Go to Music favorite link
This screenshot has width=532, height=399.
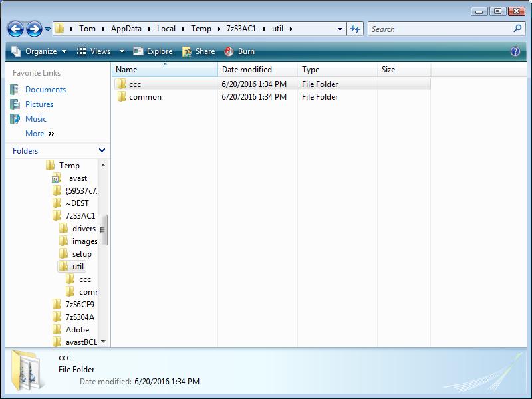(36, 119)
